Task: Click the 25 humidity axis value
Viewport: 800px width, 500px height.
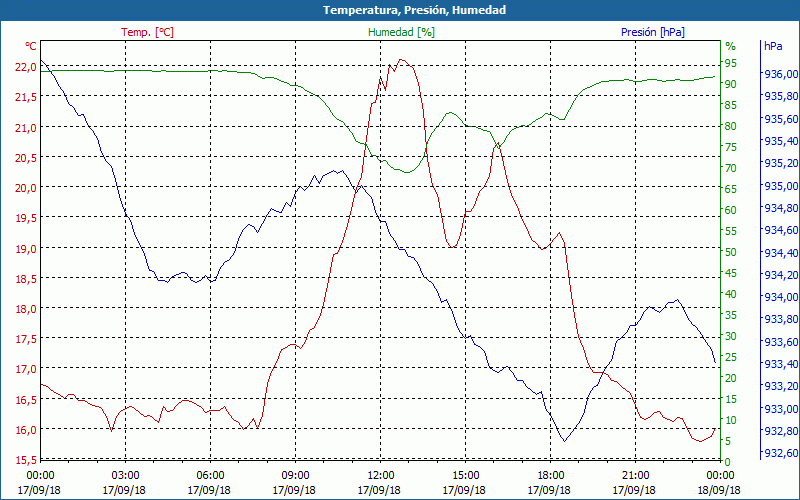Action: click(731, 357)
